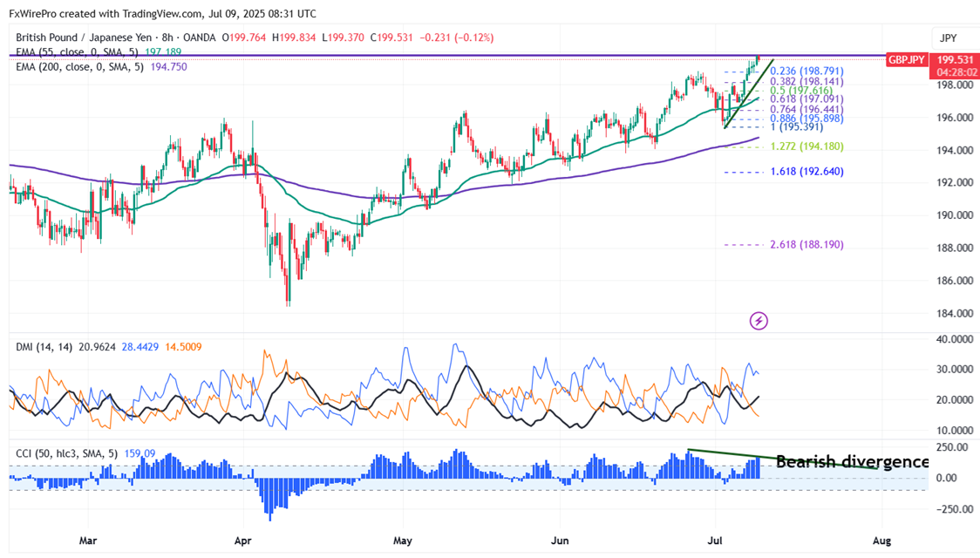Click the Aug label on time axis
The image size is (980, 558).
(x=881, y=541)
